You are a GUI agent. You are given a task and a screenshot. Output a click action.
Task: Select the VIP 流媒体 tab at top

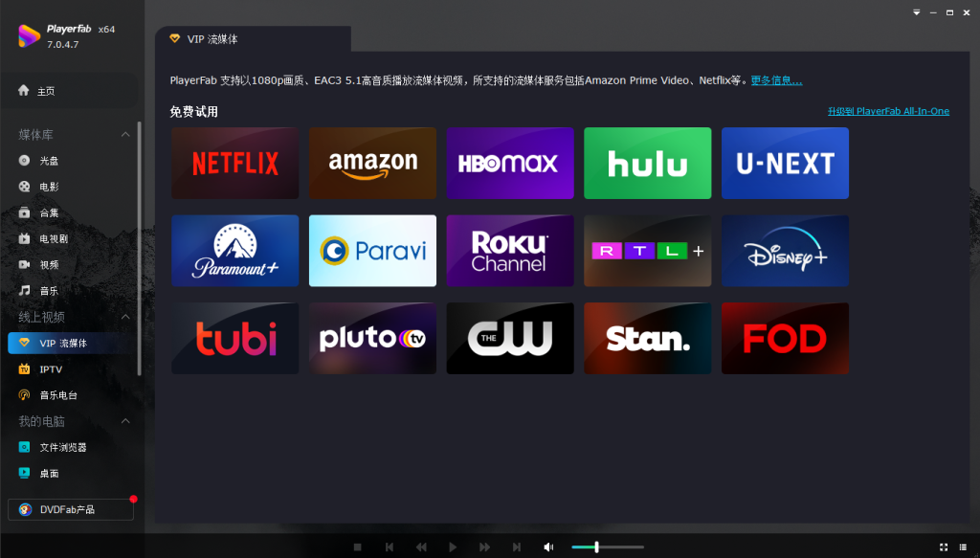click(253, 39)
